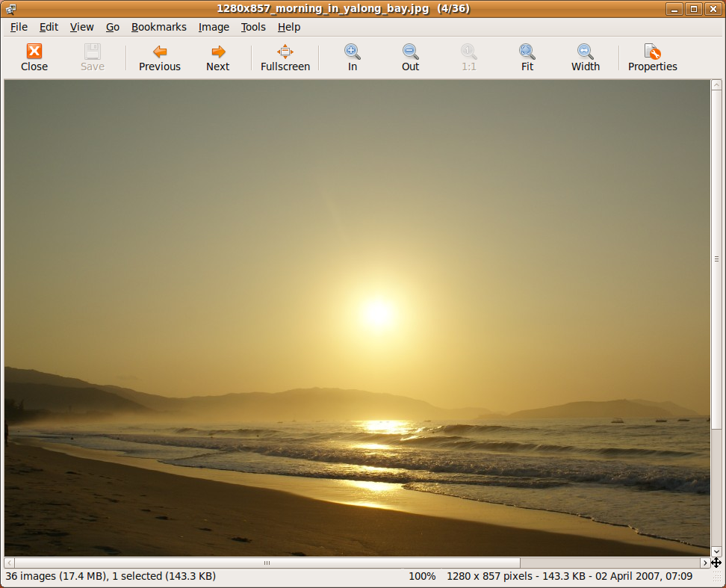Zoom Out of the image

coord(410,58)
